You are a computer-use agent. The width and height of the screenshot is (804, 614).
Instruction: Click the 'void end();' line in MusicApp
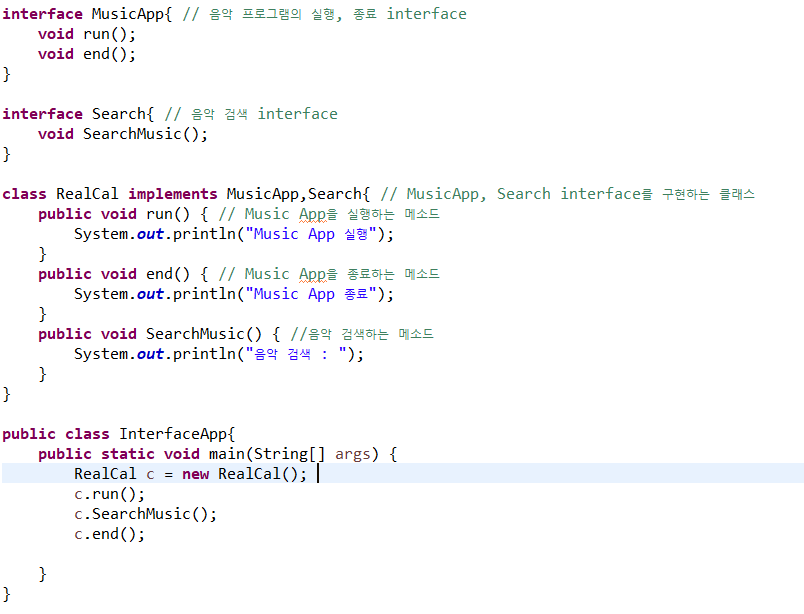pos(87,54)
